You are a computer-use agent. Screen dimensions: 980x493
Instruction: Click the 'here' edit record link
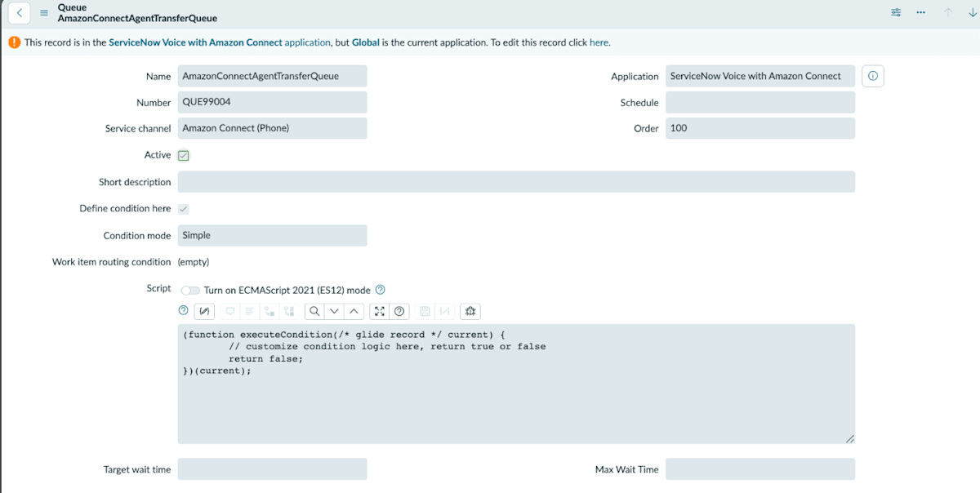599,42
